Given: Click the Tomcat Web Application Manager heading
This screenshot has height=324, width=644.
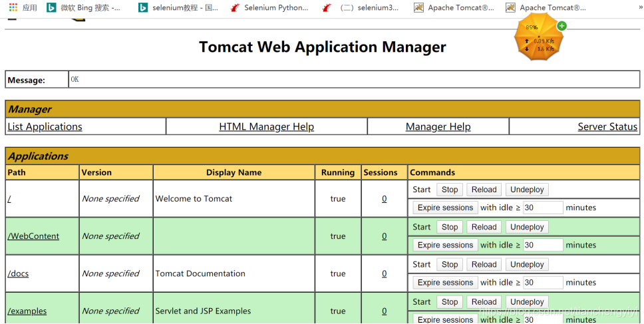Looking at the screenshot, I should pyautogui.click(x=323, y=47).
